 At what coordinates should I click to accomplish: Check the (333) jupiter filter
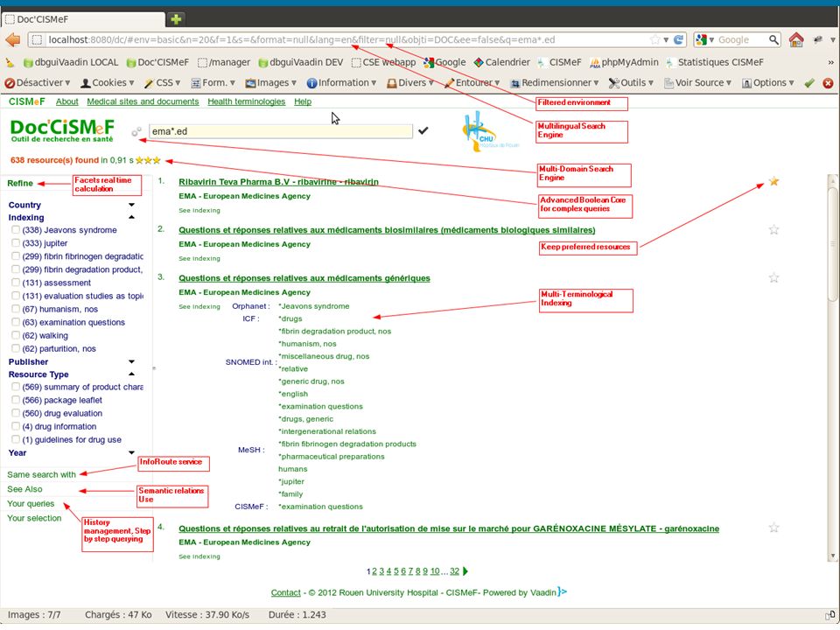pos(16,243)
